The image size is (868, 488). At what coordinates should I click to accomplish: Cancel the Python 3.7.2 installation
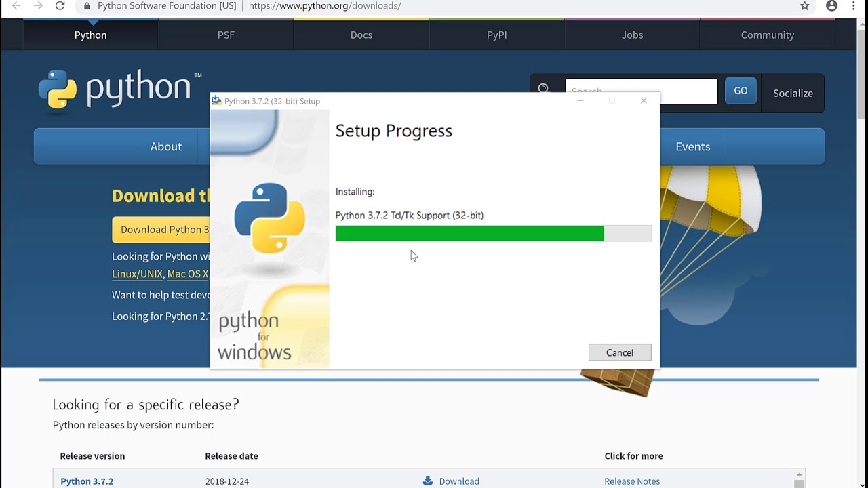tap(620, 352)
